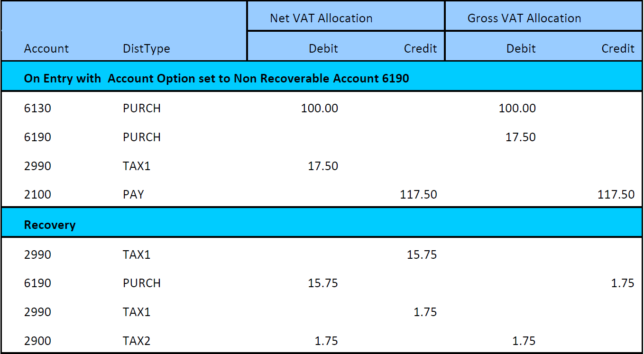Select the 1.75 Gross credit for 6190

(x=623, y=283)
